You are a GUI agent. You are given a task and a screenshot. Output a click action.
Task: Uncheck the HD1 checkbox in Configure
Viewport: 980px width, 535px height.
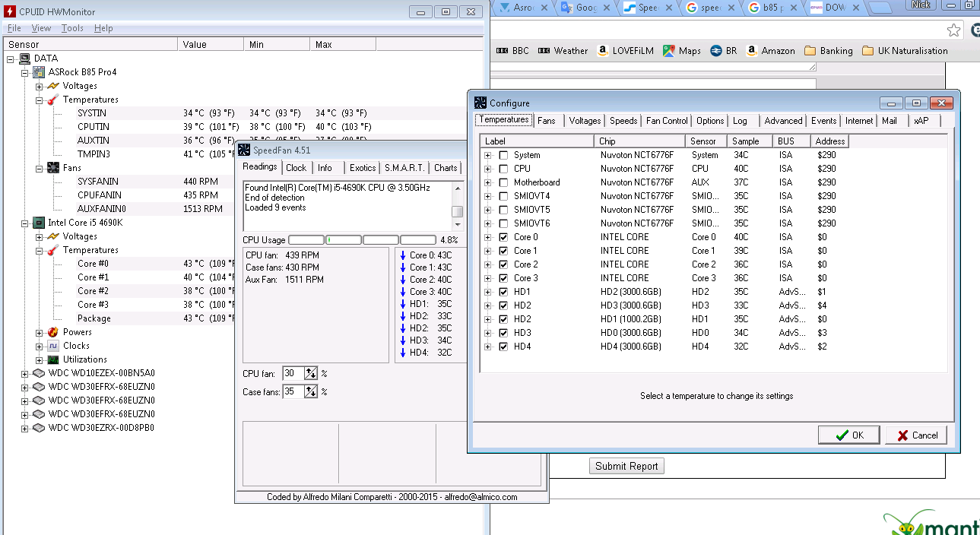503,292
